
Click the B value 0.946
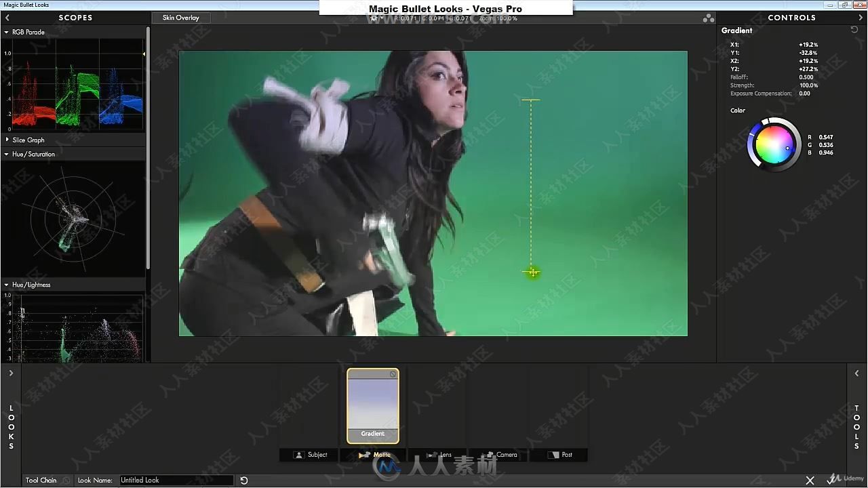point(826,153)
